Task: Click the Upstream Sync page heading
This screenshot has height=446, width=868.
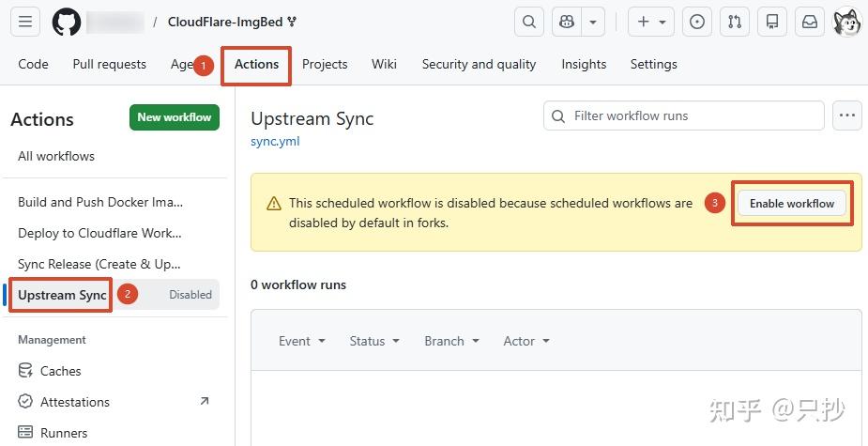Action: [x=312, y=118]
